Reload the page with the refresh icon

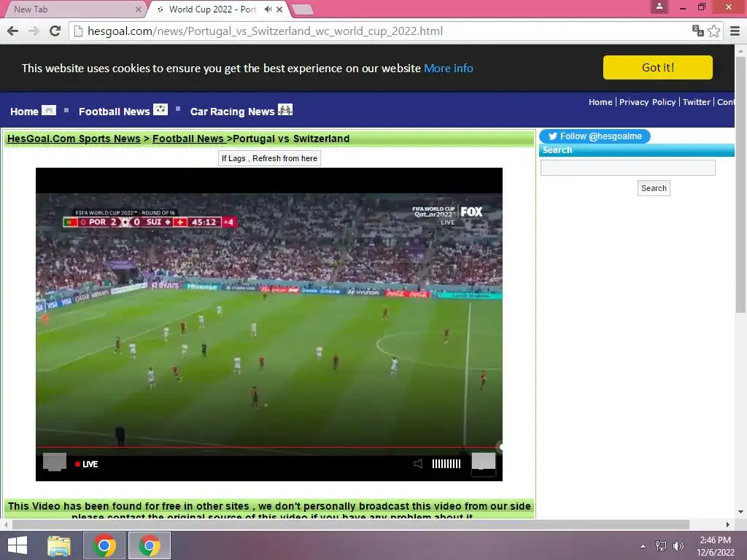[55, 31]
